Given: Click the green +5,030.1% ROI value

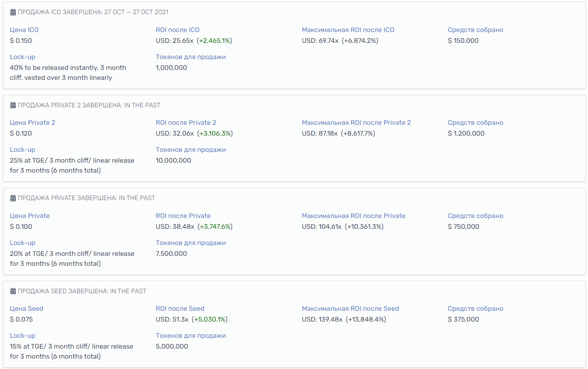Looking at the screenshot, I should [209, 319].
